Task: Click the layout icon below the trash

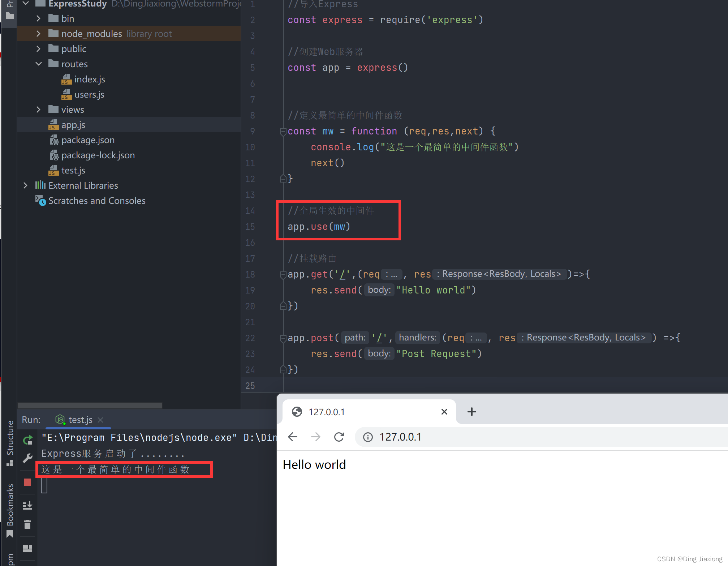Action: 28,548
